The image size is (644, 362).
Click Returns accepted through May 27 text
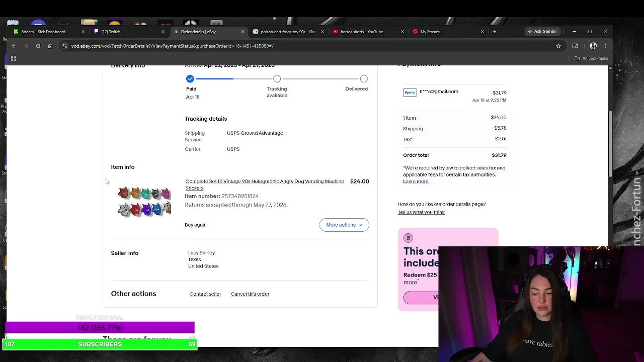pyautogui.click(x=236, y=205)
